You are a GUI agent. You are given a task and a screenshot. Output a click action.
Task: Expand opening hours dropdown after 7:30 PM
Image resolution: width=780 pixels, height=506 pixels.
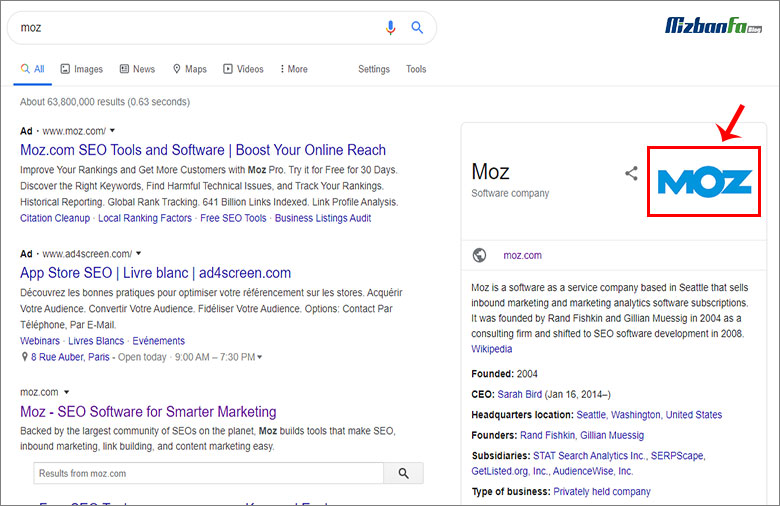260,357
